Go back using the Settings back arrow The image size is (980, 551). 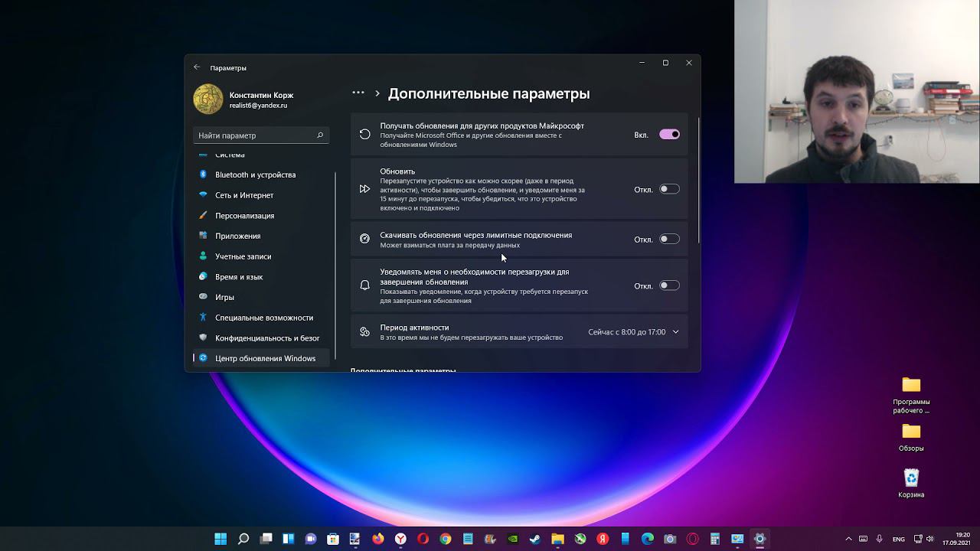197,67
